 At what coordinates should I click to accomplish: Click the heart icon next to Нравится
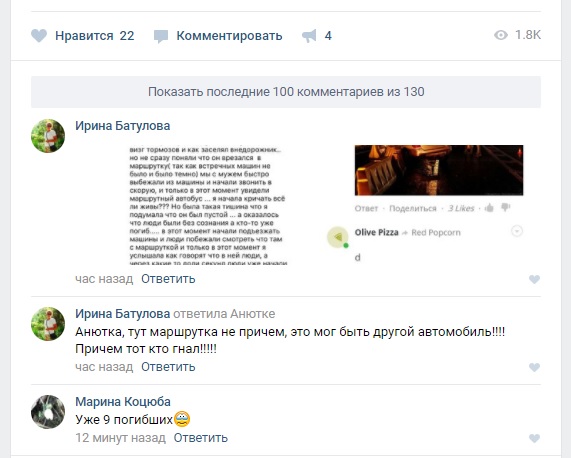[x=39, y=36]
